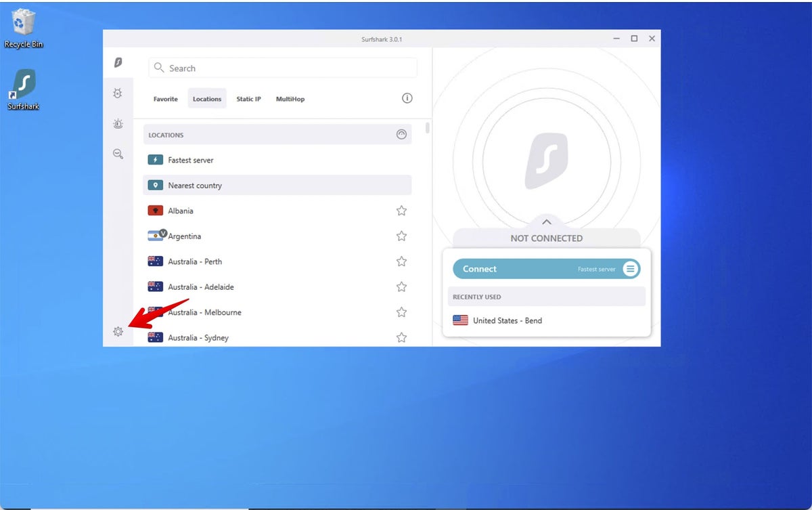The width and height of the screenshot is (812, 510).
Task: Star the Australia - Perth server
Action: pos(401,261)
